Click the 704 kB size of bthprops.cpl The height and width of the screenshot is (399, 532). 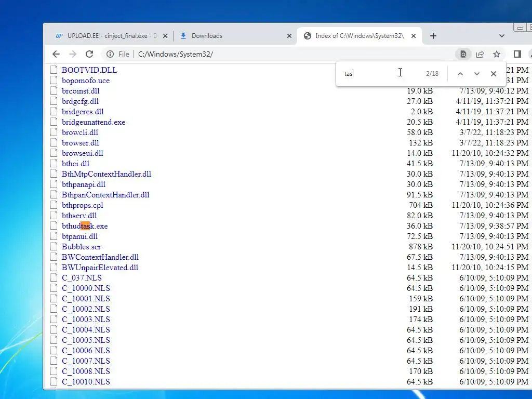point(421,205)
